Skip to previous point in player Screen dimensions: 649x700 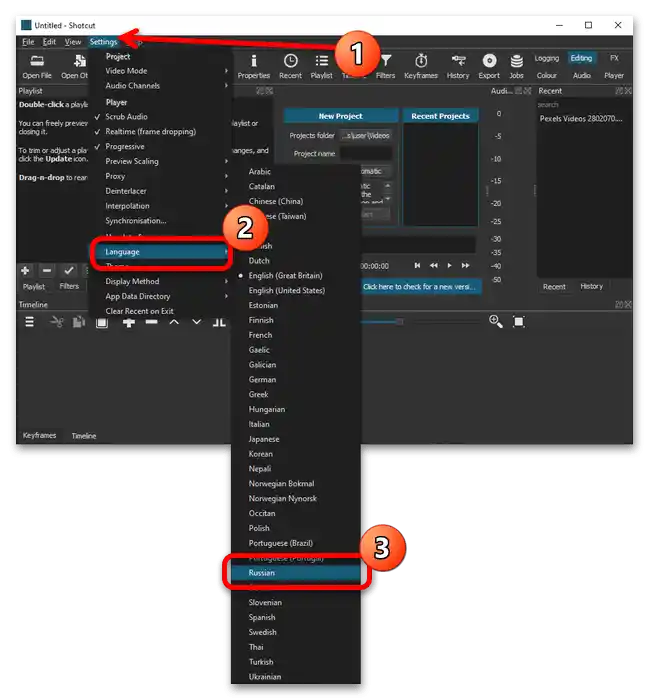(417, 266)
